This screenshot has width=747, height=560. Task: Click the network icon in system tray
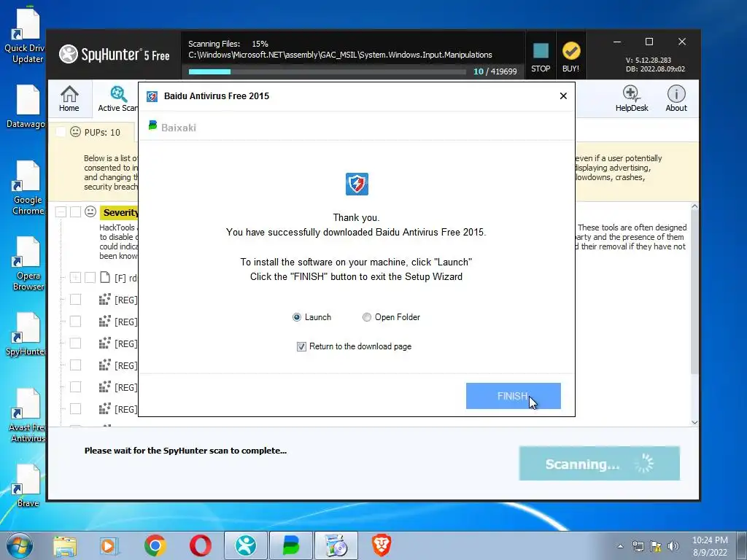pyautogui.click(x=638, y=546)
